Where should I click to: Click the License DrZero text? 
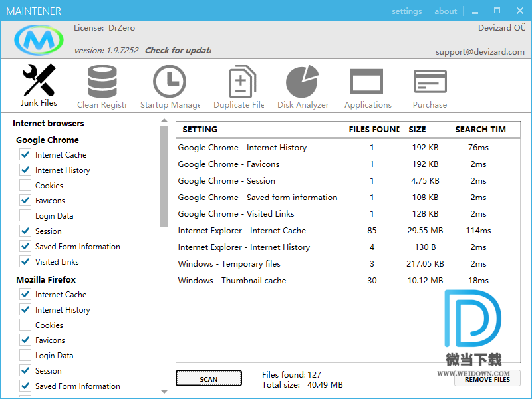pyautogui.click(x=104, y=28)
